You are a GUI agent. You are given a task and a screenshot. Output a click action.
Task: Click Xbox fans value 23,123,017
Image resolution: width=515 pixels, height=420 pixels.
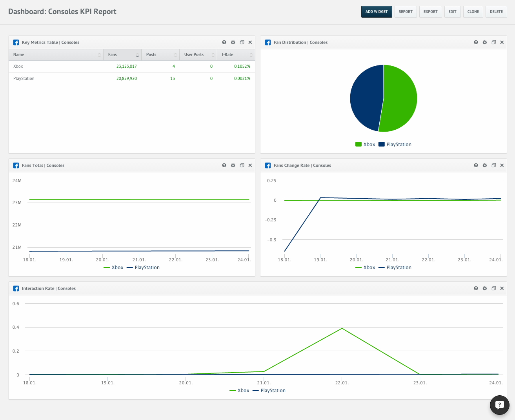coord(126,67)
